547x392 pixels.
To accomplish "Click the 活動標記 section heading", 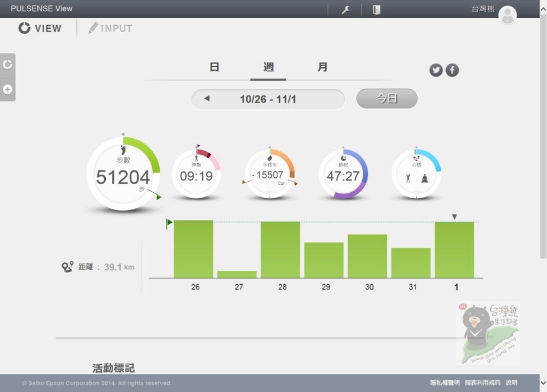I will tap(113, 368).
